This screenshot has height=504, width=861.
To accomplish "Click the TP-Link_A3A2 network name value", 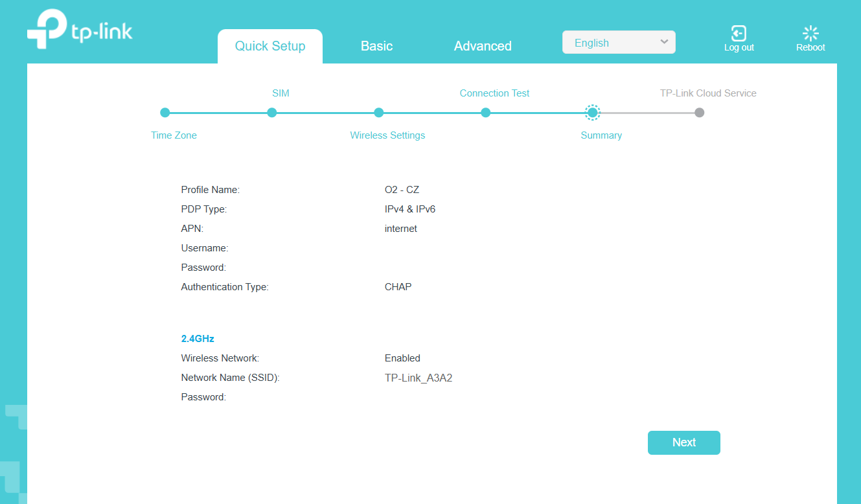I will pyautogui.click(x=418, y=378).
